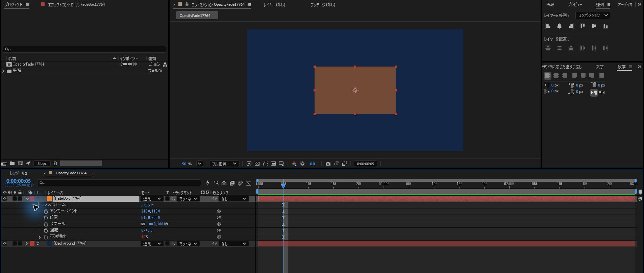Screen dimensions: 644x273
Task: Toggle the region of interest in the viewer
Action: 273,164
